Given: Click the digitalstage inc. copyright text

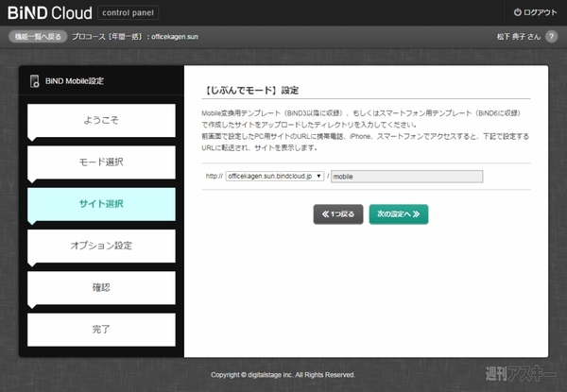Looking at the screenshot, I should click(x=283, y=375).
